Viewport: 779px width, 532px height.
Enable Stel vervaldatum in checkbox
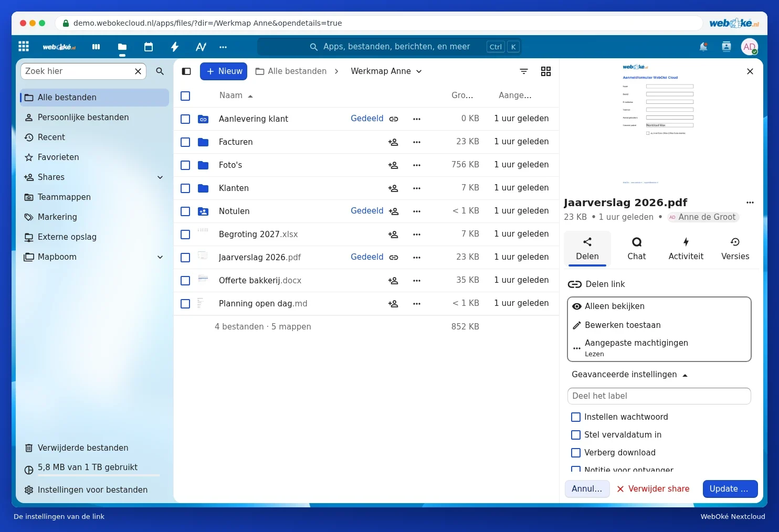(576, 435)
